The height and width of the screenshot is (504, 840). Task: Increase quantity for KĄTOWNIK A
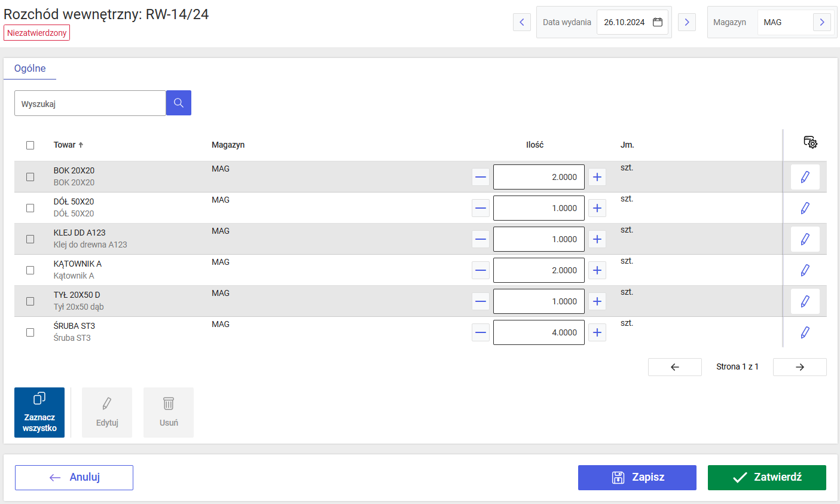tap(597, 270)
